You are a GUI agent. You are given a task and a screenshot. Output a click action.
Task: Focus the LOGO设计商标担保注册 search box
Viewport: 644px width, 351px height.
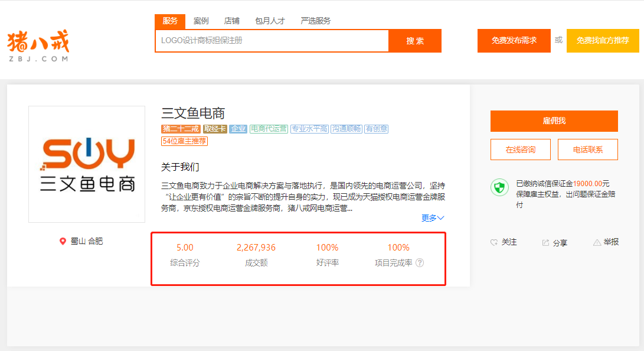pyautogui.click(x=272, y=41)
